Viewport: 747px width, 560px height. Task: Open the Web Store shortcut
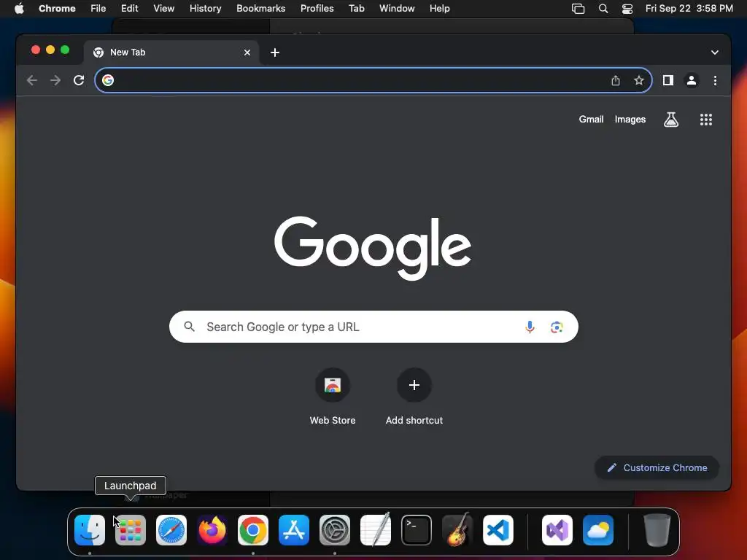(x=333, y=385)
